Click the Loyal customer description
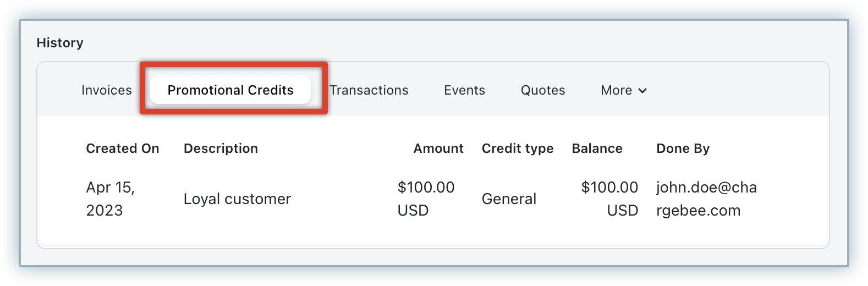 pos(237,199)
